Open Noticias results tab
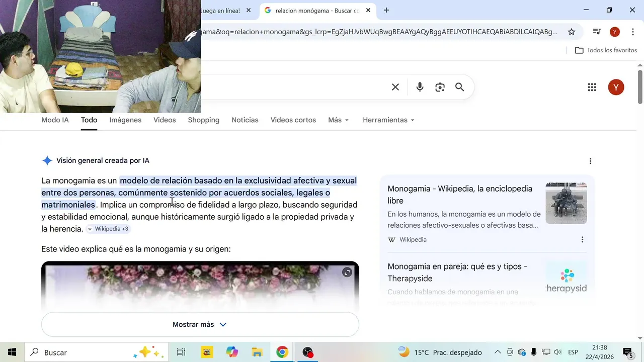Image resolution: width=644 pixels, height=362 pixels. coord(245,120)
